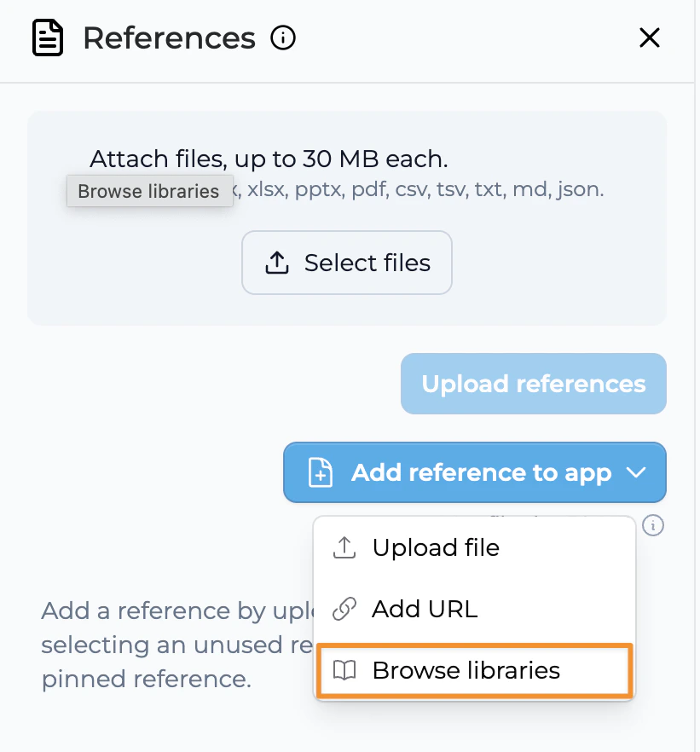The image size is (700, 752).
Task: Click the Browse libraries tooltip label
Action: tap(149, 191)
